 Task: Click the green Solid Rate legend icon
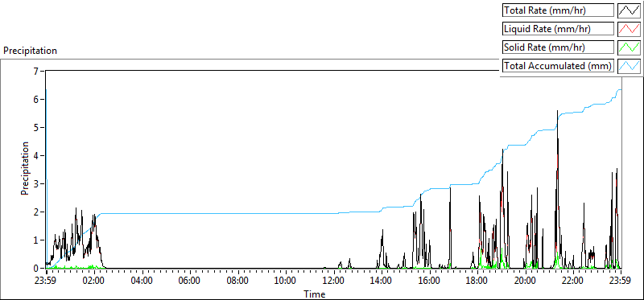point(630,47)
